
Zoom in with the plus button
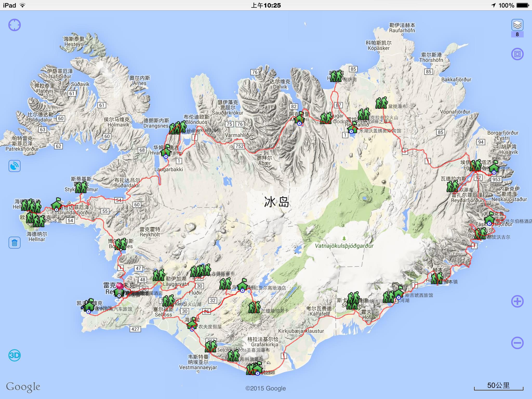517,302
